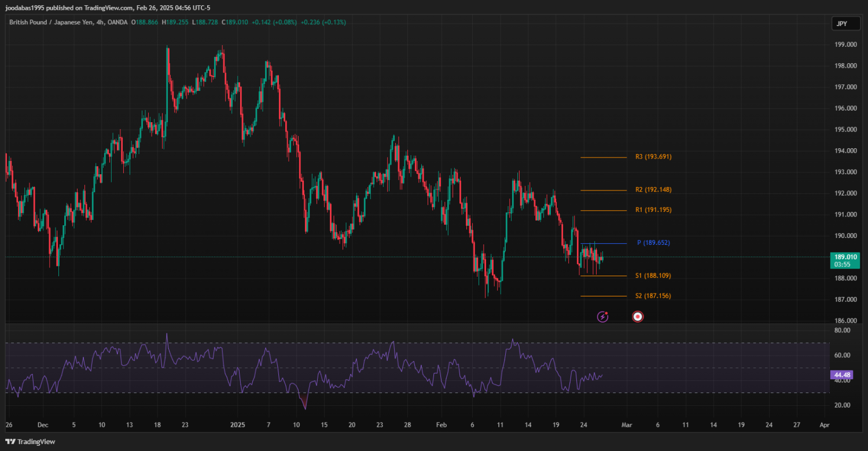The width and height of the screenshot is (868, 451).
Task: Select the S1 (188.109) support label
Action: point(653,276)
